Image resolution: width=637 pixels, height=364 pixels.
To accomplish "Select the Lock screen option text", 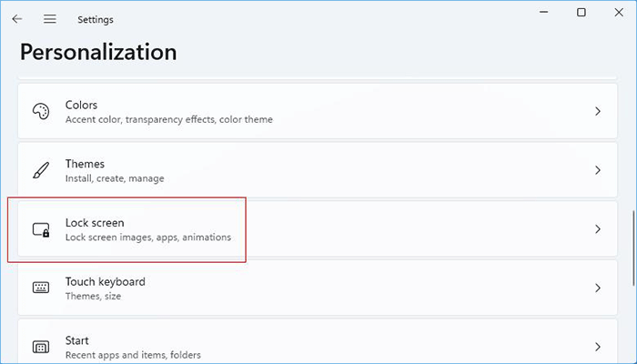I will [x=95, y=222].
